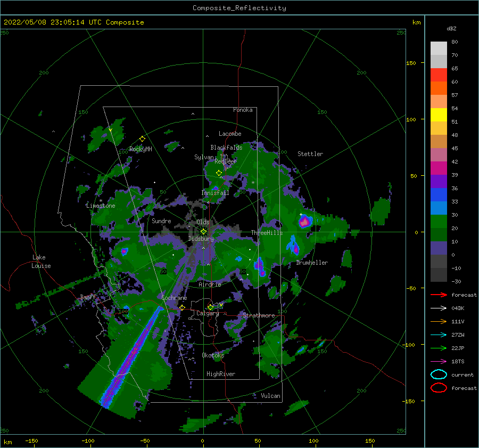Click the 'Banff' map label
This screenshot has height=448, width=479.
pos(88,297)
